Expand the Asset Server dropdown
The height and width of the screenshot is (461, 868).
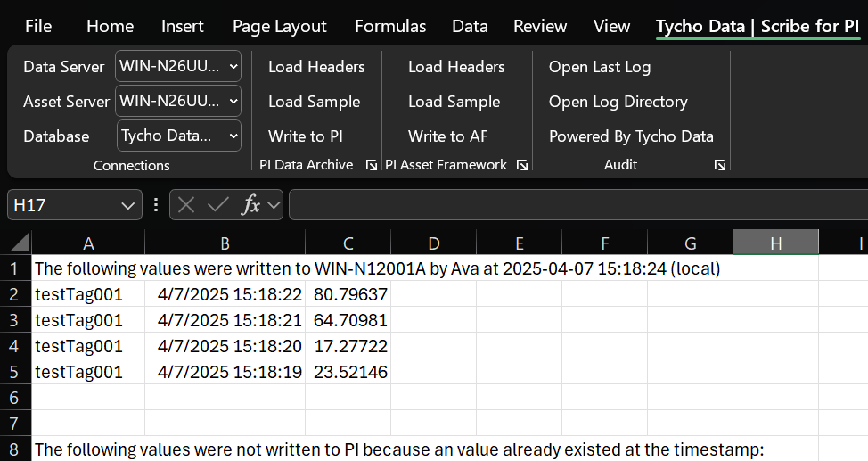pyautogui.click(x=233, y=101)
